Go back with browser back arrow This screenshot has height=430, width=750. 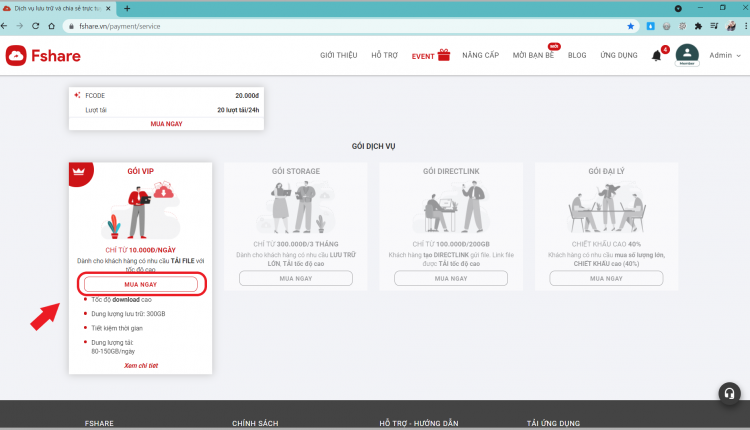[x=4, y=26]
